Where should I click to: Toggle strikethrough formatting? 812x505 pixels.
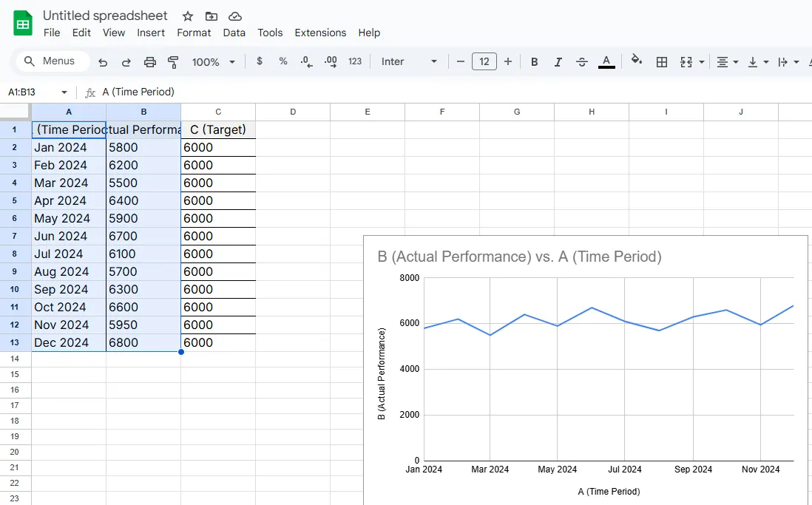point(582,62)
